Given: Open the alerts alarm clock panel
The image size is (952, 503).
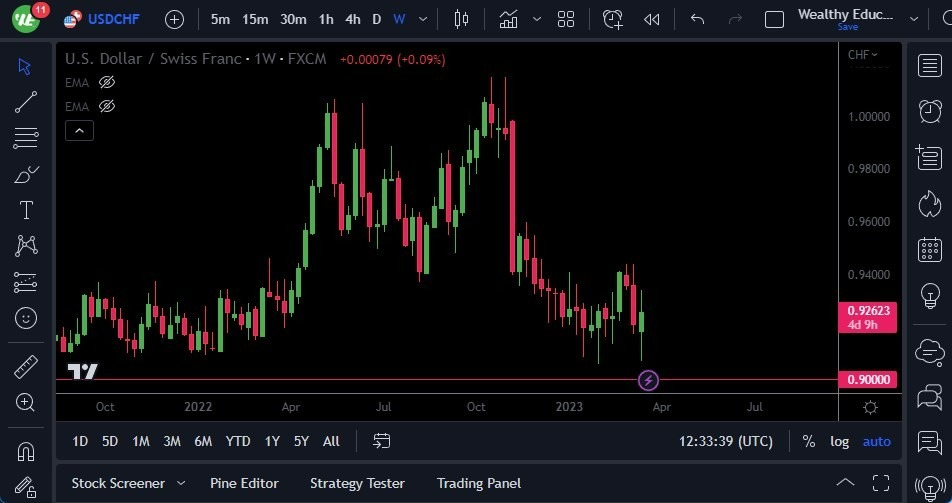Looking at the screenshot, I should (930, 111).
